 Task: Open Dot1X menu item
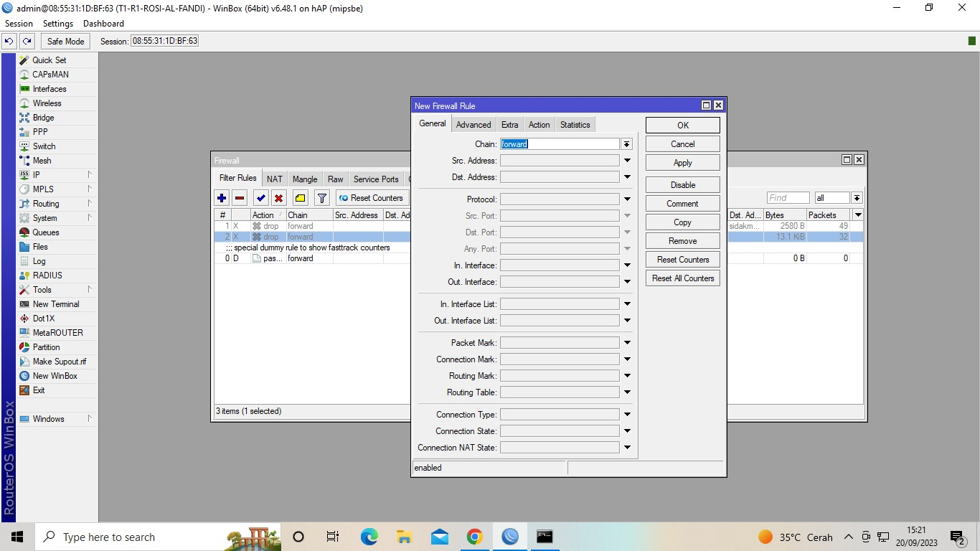coord(43,319)
